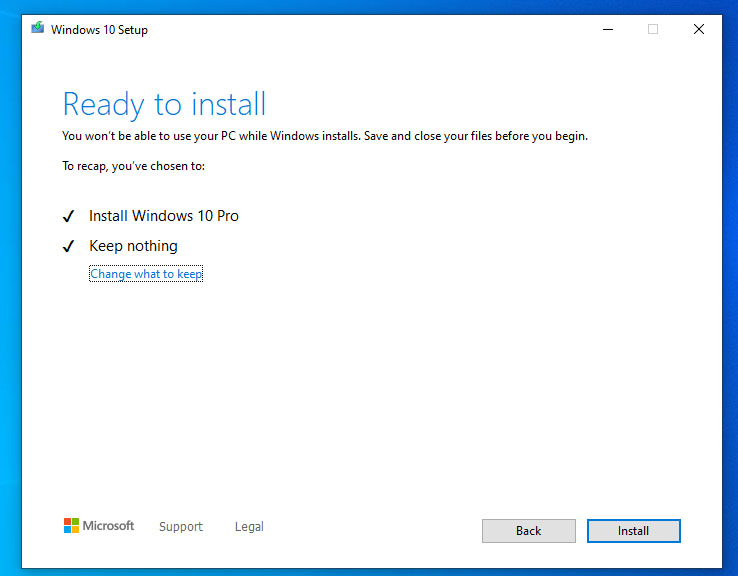Go to the previous step with Back
The height and width of the screenshot is (576, 738).
pyautogui.click(x=529, y=531)
